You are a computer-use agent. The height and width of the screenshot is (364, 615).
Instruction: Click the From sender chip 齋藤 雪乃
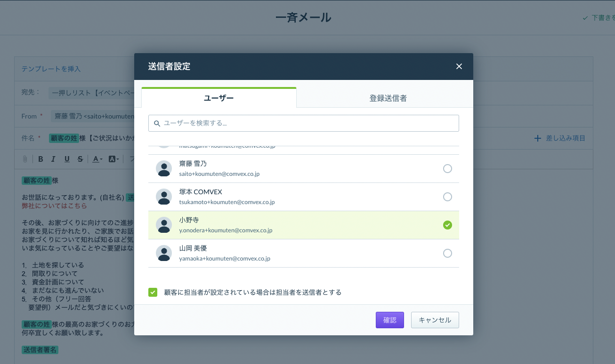click(92, 116)
